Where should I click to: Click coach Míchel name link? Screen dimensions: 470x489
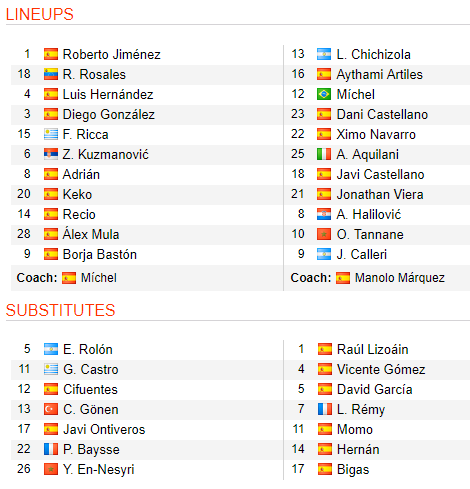[x=99, y=278]
